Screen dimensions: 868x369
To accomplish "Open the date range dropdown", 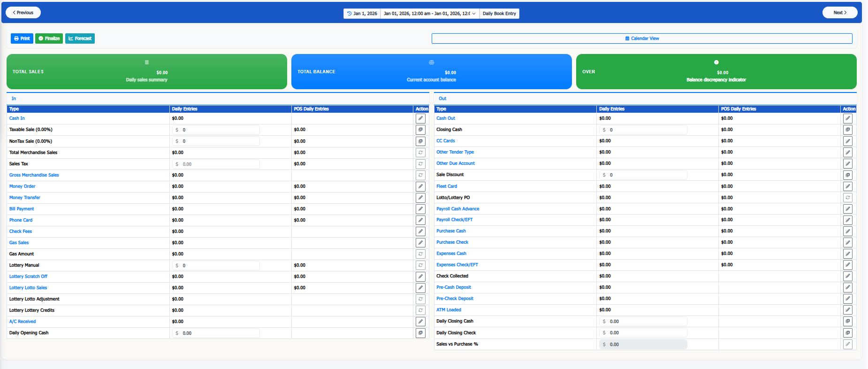I will (x=429, y=14).
